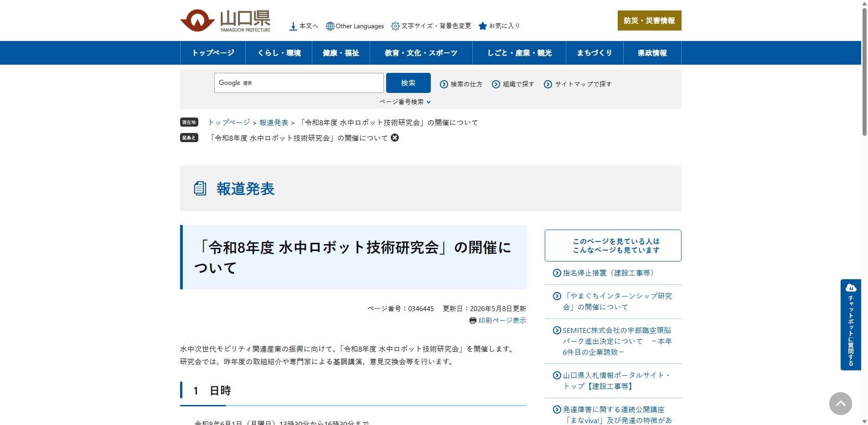Viewport: 868px width, 425px height.
Task: Click back-to-top arrow button
Action: 841,404
